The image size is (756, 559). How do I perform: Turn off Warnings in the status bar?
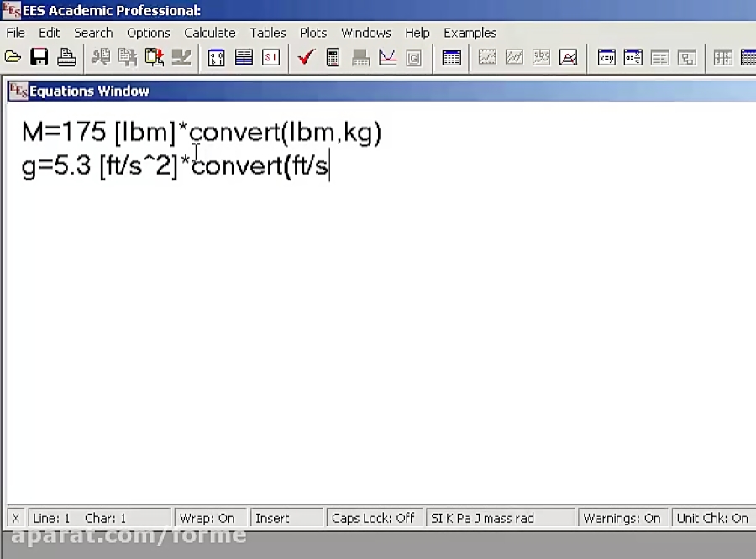click(x=622, y=518)
